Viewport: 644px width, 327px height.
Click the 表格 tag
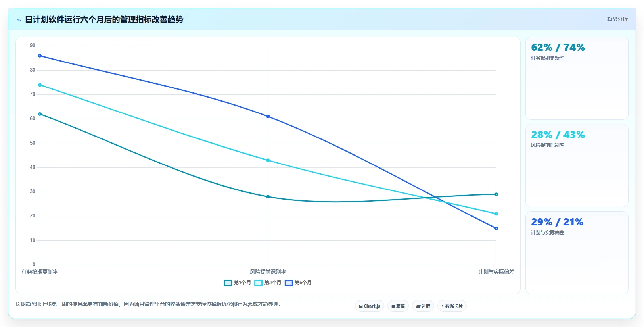[x=398, y=306]
